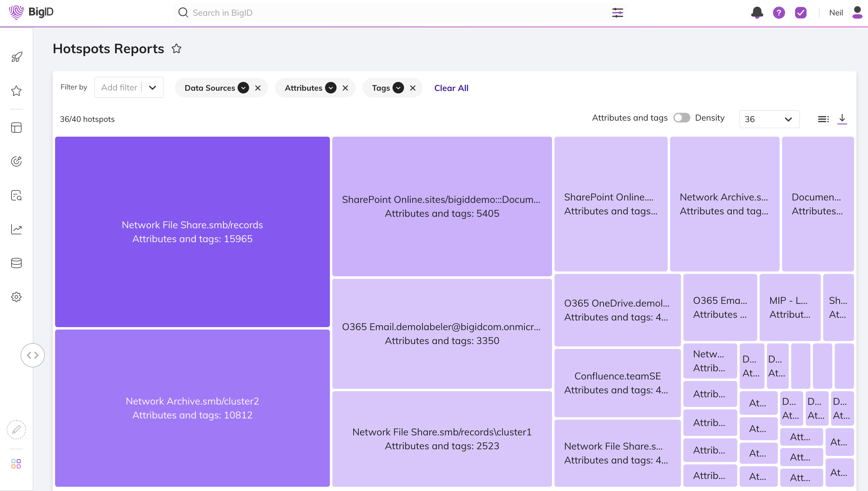Open the notifications bell icon
The image size is (868, 491).
[x=757, y=12]
